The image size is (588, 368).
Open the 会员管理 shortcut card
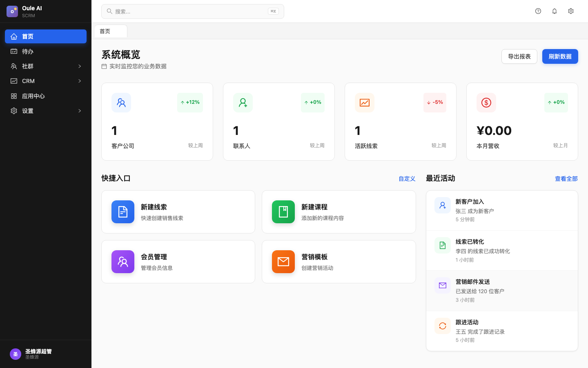point(178,262)
